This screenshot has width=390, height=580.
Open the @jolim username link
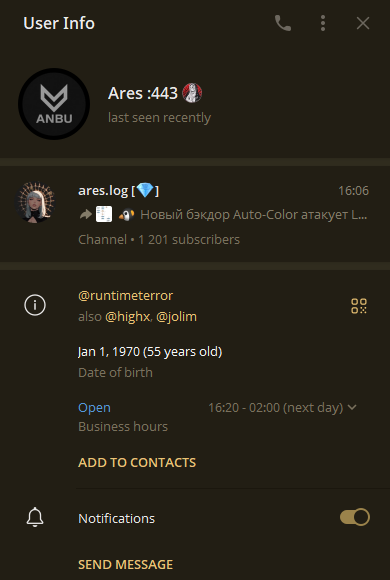click(x=176, y=317)
